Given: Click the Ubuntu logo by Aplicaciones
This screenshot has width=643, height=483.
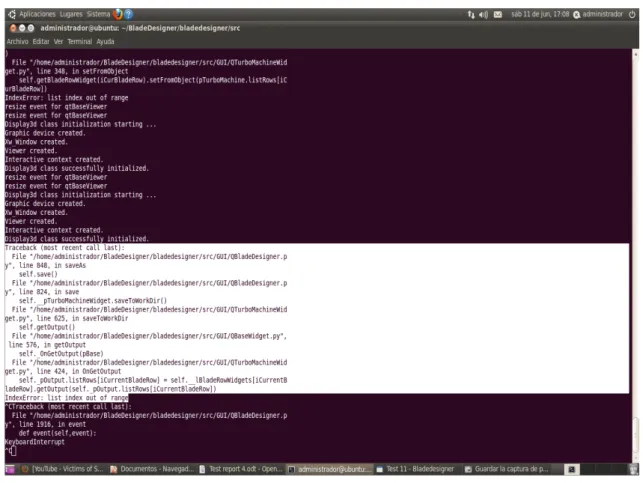Looking at the screenshot, I should tap(12, 14).
